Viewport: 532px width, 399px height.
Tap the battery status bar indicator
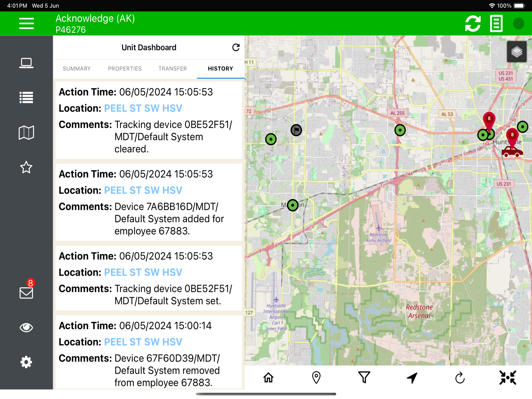point(519,5)
